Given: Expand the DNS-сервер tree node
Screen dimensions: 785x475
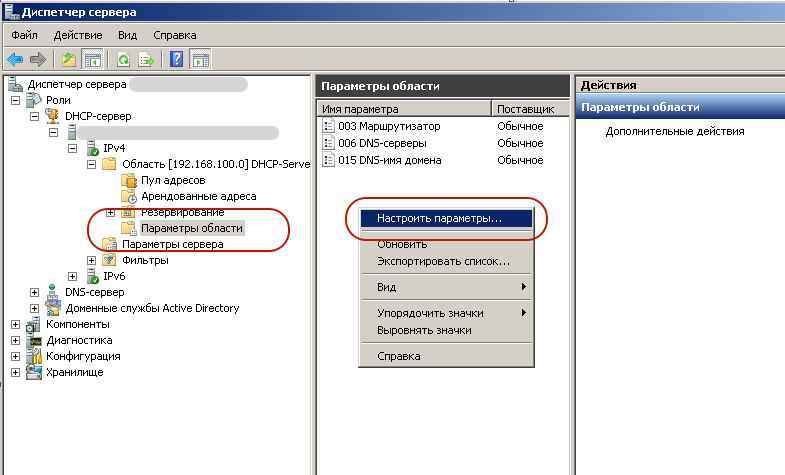Looking at the screenshot, I should 35,292.
